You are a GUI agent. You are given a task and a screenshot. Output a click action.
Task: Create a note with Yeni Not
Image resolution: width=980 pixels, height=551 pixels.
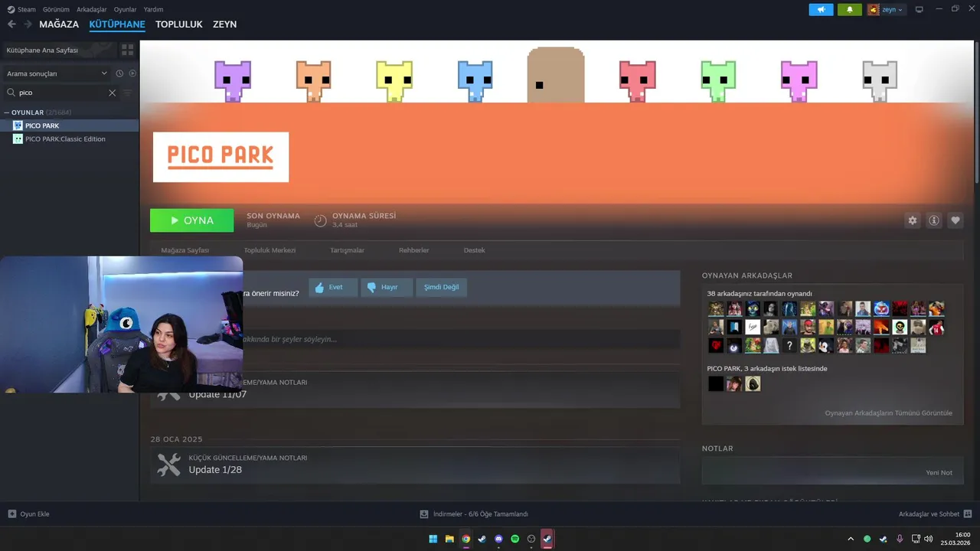point(939,473)
